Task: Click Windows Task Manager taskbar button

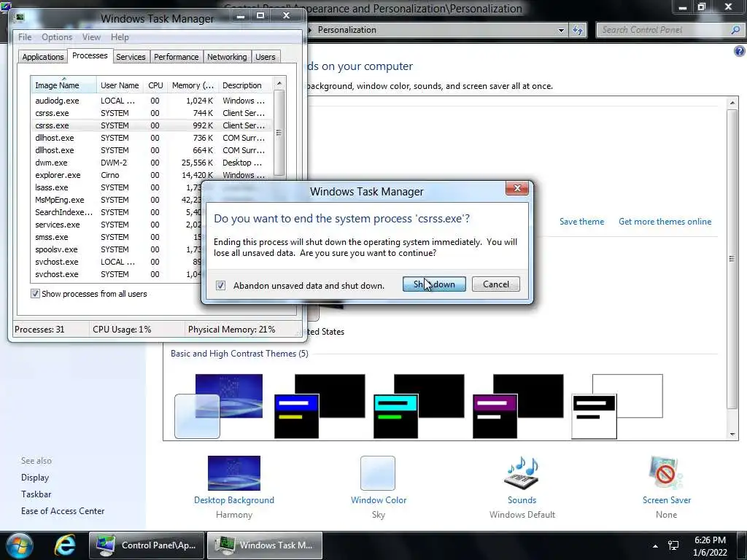Action: [x=264, y=545]
